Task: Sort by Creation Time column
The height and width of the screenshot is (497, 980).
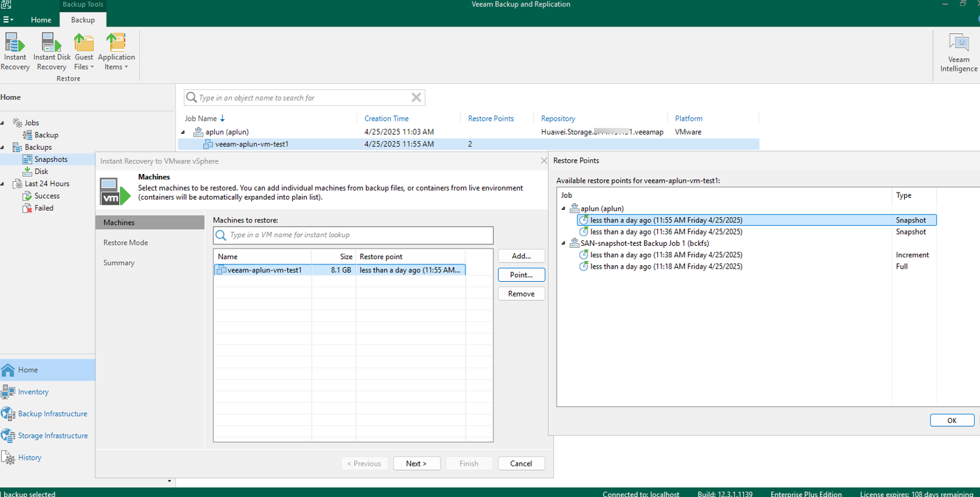Action: tap(387, 119)
